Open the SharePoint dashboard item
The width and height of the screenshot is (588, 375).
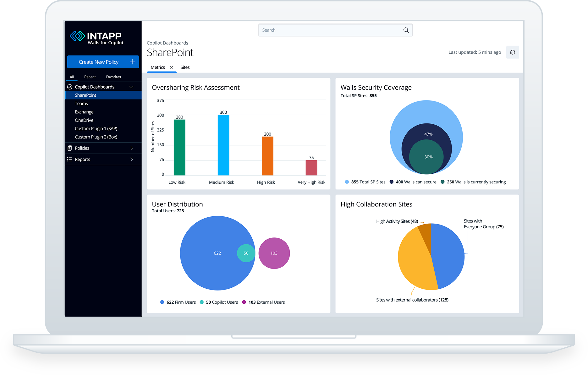tap(103, 95)
